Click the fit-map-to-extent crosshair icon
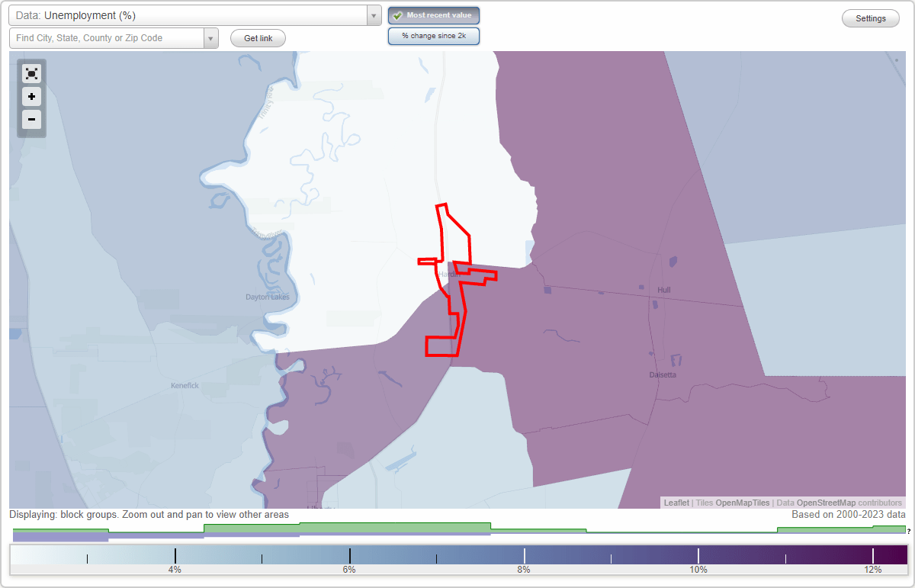The width and height of the screenshot is (915, 588). (31, 73)
